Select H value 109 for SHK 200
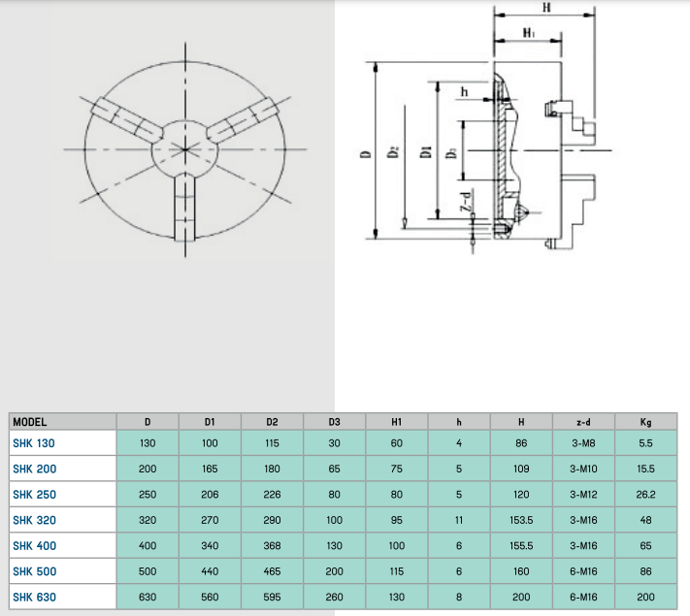Screen dimensions: 690x616 click(x=521, y=469)
